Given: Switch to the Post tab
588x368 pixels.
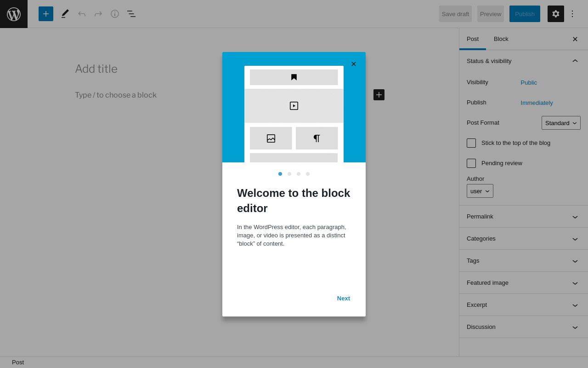Looking at the screenshot, I should click(473, 39).
